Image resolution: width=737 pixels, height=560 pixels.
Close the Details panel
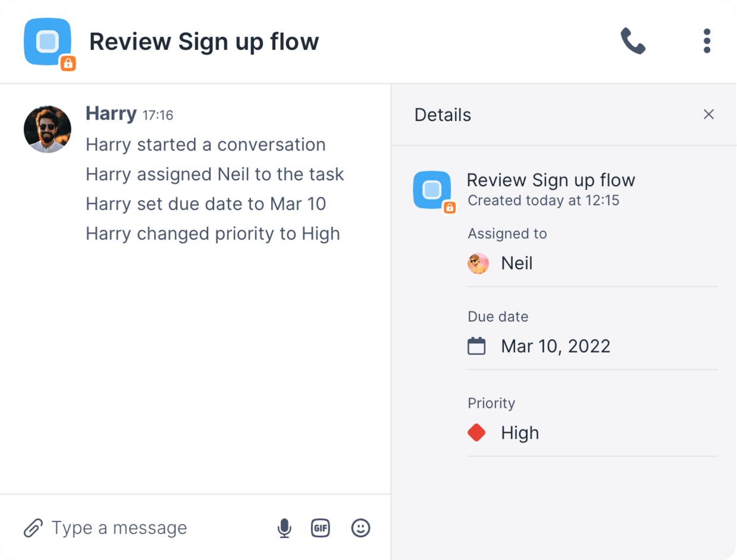pyautogui.click(x=709, y=114)
